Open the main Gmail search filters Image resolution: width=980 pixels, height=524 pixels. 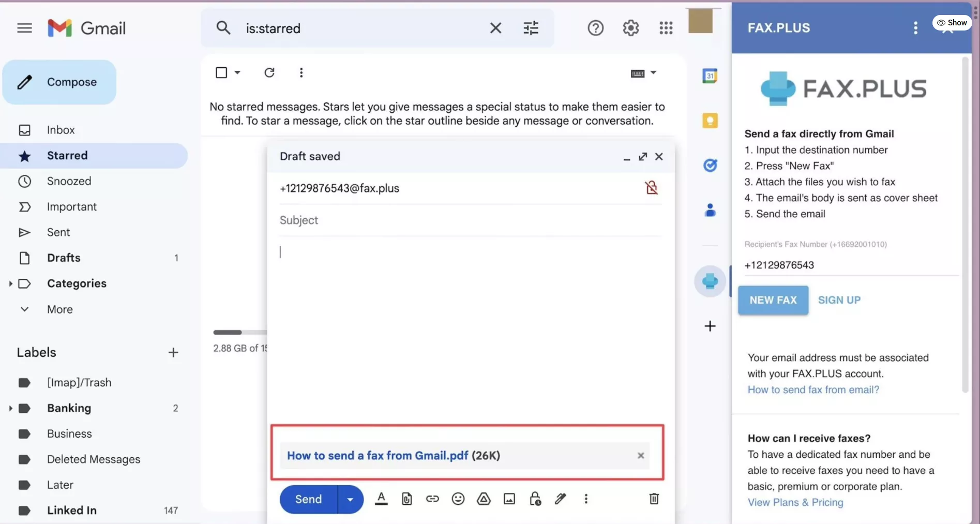531,27
